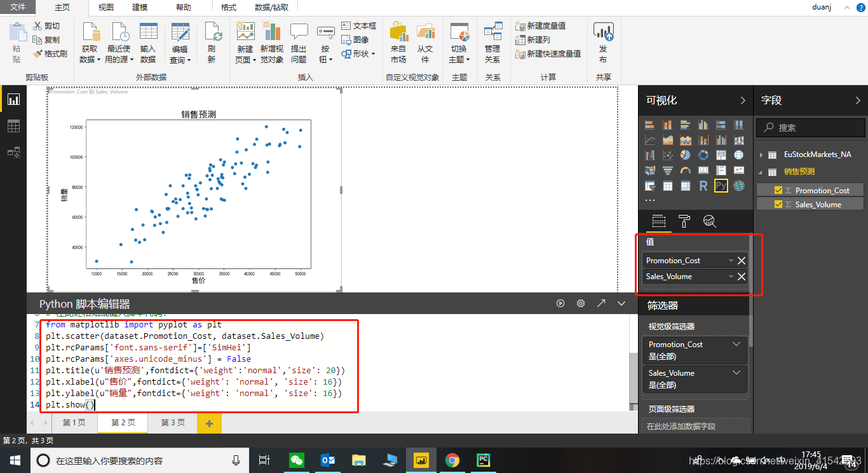
Task: Switch to page 第 3 页
Action: click(171, 422)
